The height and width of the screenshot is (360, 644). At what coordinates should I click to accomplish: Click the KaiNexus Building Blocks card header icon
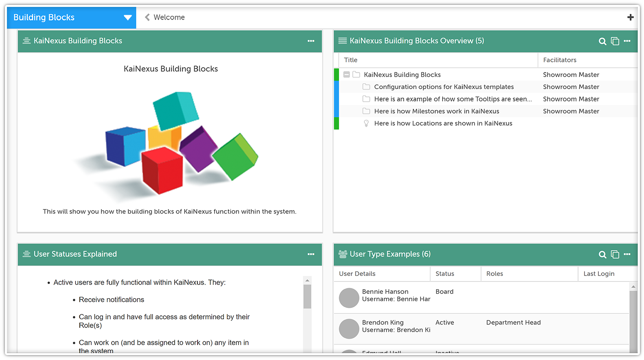[26, 41]
